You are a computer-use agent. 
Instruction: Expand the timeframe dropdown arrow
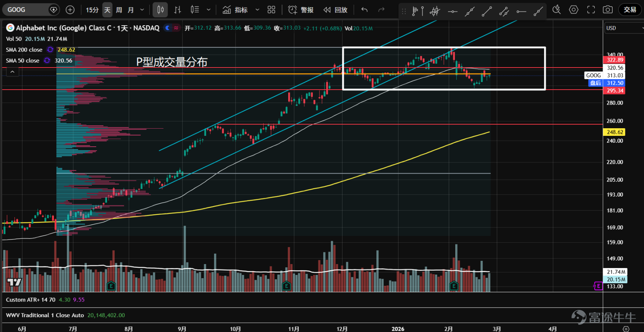pos(142,10)
